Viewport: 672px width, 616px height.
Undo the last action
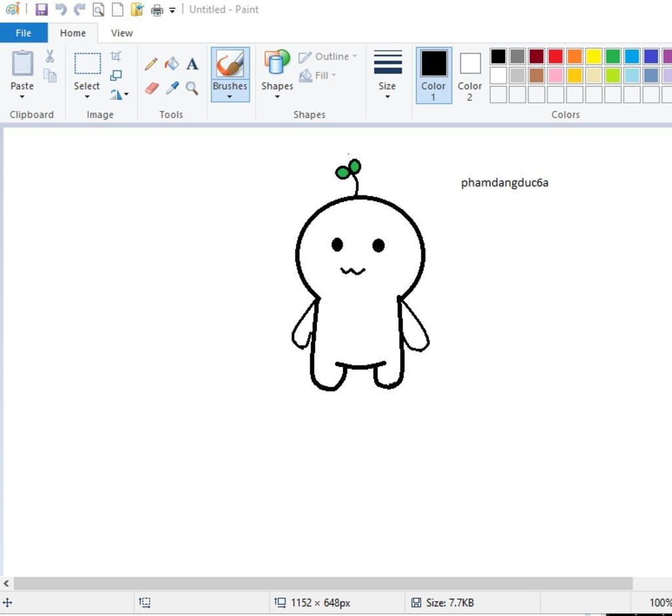(61, 9)
